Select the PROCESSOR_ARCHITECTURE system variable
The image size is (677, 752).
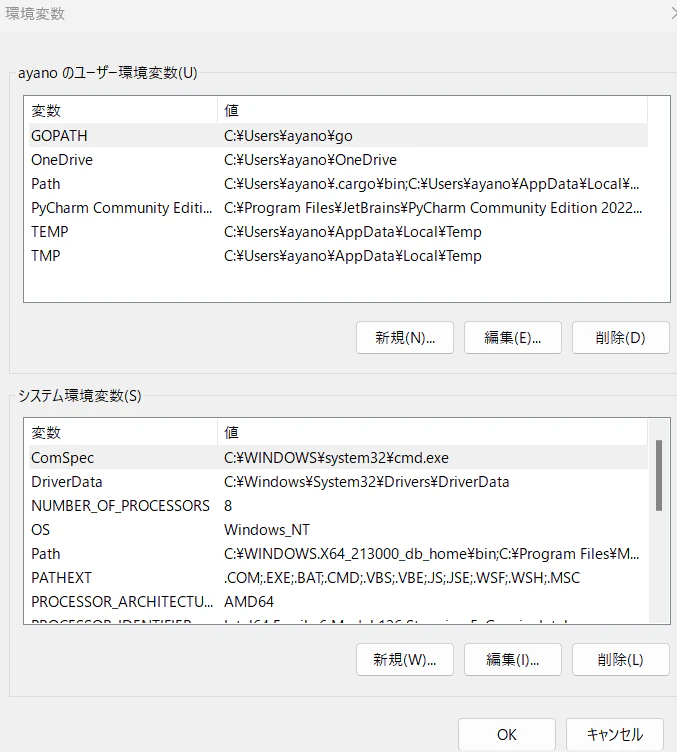click(x=338, y=601)
